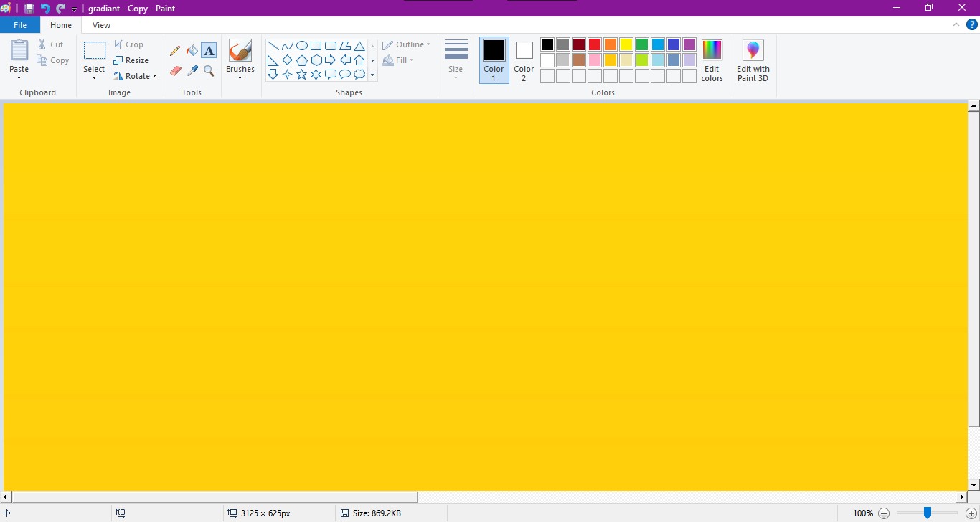Pick the pink (rose) color swatch
This screenshot has width=980, height=522.
pos(595,60)
